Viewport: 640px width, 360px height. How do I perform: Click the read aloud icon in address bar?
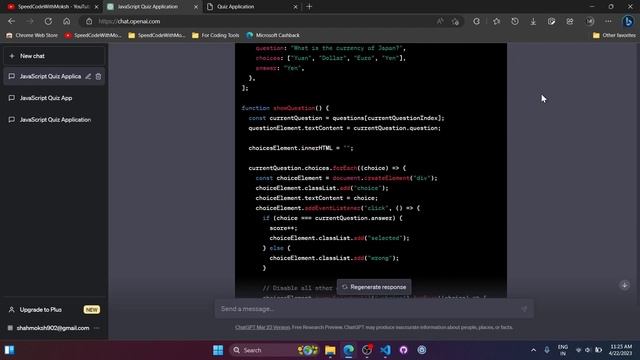pos(440,21)
